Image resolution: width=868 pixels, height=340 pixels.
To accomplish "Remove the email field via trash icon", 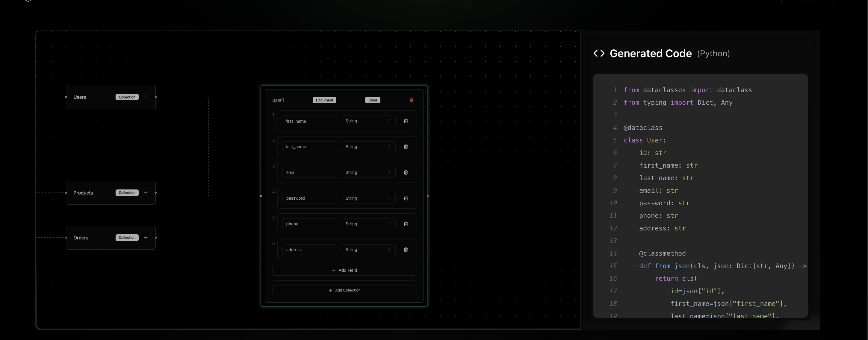I will pyautogui.click(x=406, y=172).
